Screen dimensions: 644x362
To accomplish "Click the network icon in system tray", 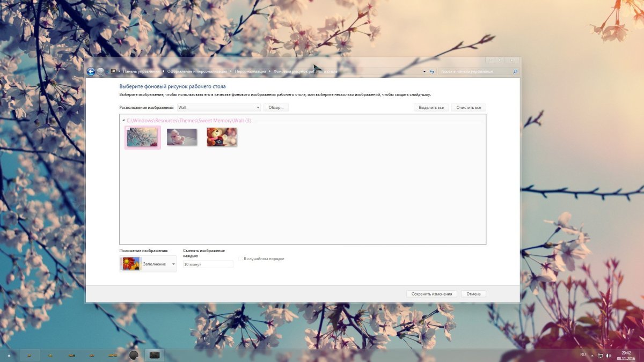I will 600,356.
